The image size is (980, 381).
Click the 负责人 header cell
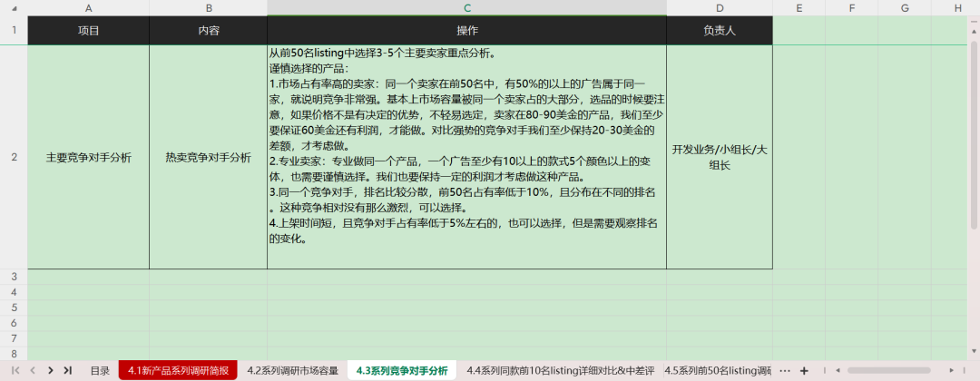(x=720, y=31)
